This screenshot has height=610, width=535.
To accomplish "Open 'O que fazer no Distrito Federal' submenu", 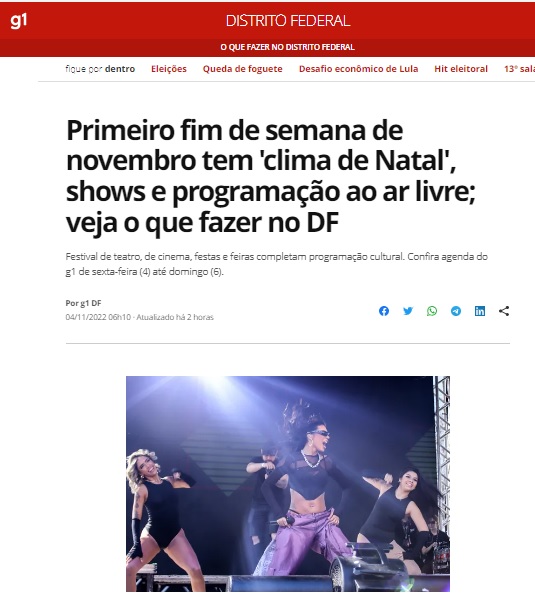I will click(287, 47).
